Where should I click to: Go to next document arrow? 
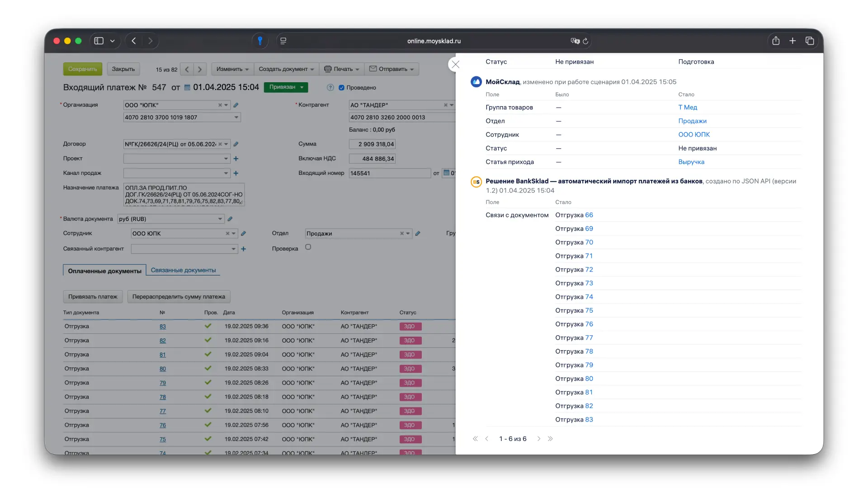[x=200, y=69]
